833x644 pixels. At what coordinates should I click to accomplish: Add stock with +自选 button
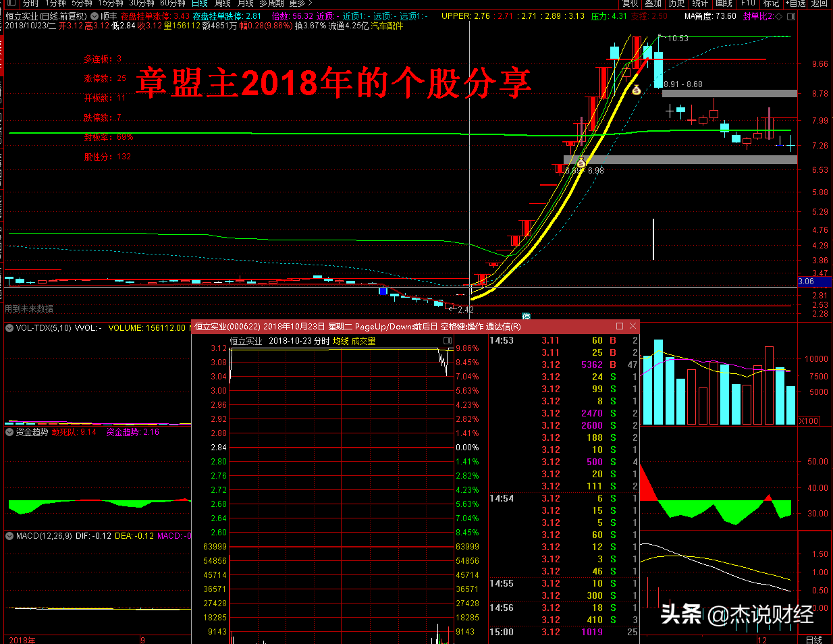pyautogui.click(x=795, y=3)
